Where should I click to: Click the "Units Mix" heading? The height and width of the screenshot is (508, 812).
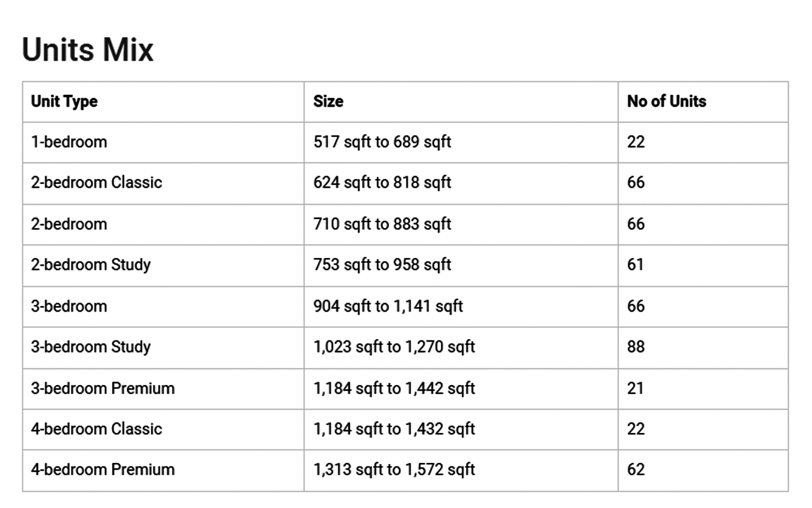pos(87,49)
